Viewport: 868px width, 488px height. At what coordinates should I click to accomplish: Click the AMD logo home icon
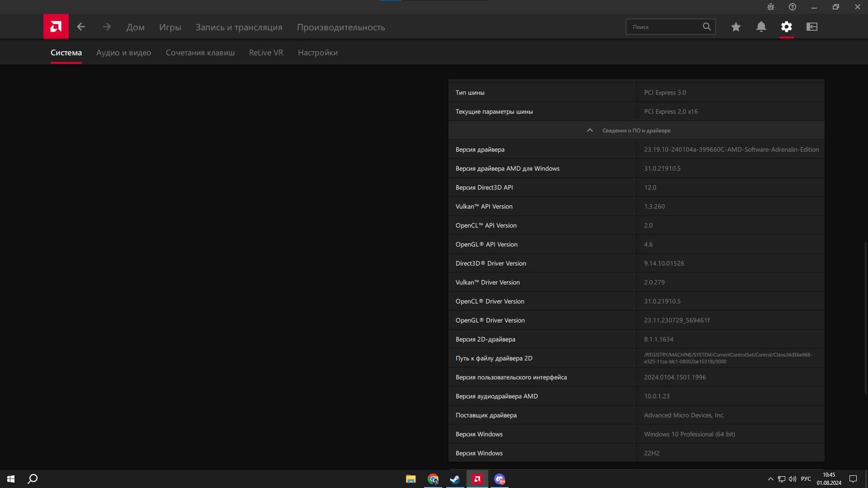click(x=56, y=27)
